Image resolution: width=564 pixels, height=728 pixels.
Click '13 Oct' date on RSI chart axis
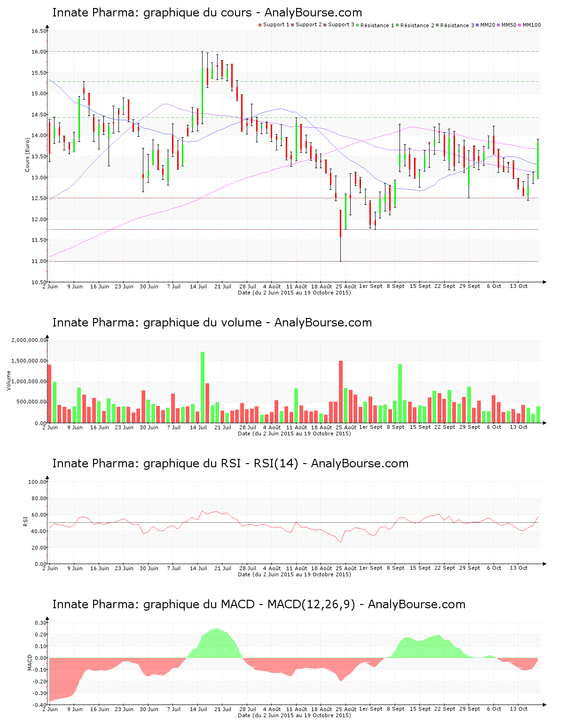519,568
